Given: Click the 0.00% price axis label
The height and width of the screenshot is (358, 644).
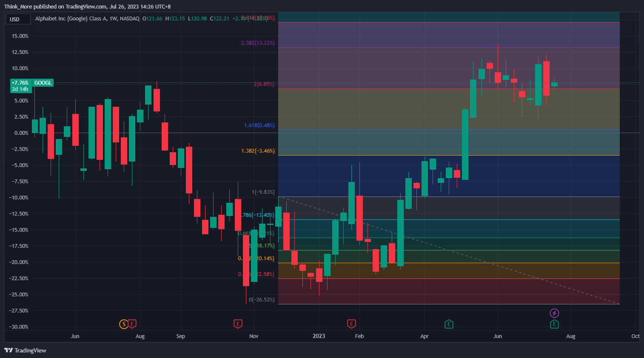Looking at the screenshot, I should pyautogui.click(x=21, y=133).
